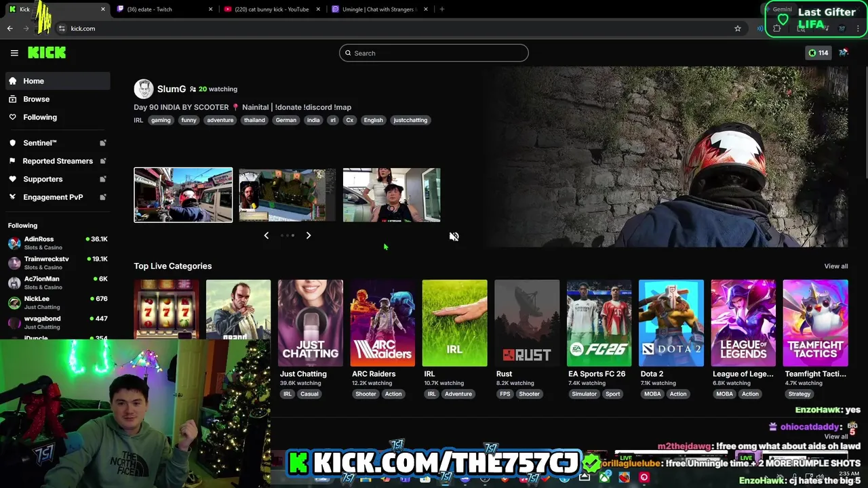Open the Home sidebar item
The image size is (868, 488).
click(57, 81)
